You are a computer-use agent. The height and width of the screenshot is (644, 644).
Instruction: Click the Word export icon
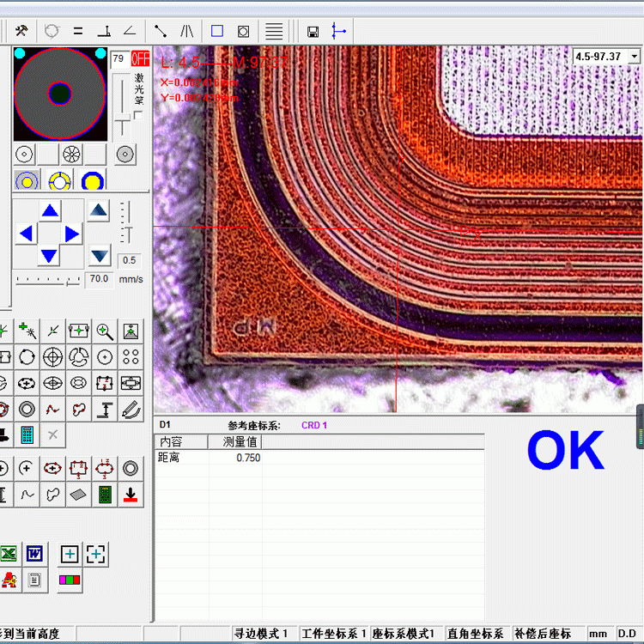tap(34, 554)
